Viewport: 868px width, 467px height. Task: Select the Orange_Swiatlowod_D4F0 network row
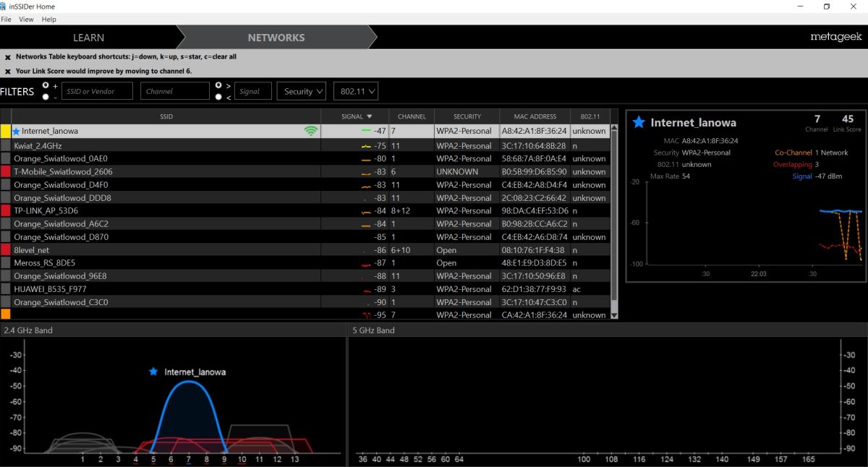pos(305,184)
